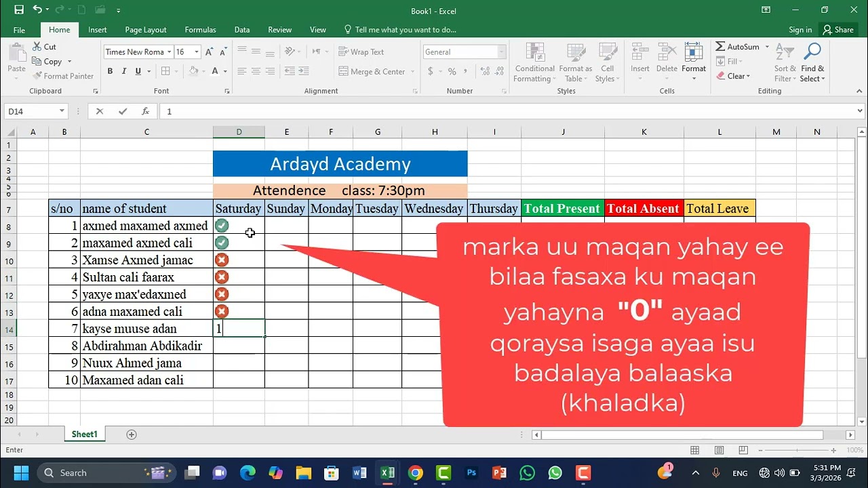The height and width of the screenshot is (488, 868).
Task: Apply cell borders with Borders icon
Action: (x=165, y=71)
